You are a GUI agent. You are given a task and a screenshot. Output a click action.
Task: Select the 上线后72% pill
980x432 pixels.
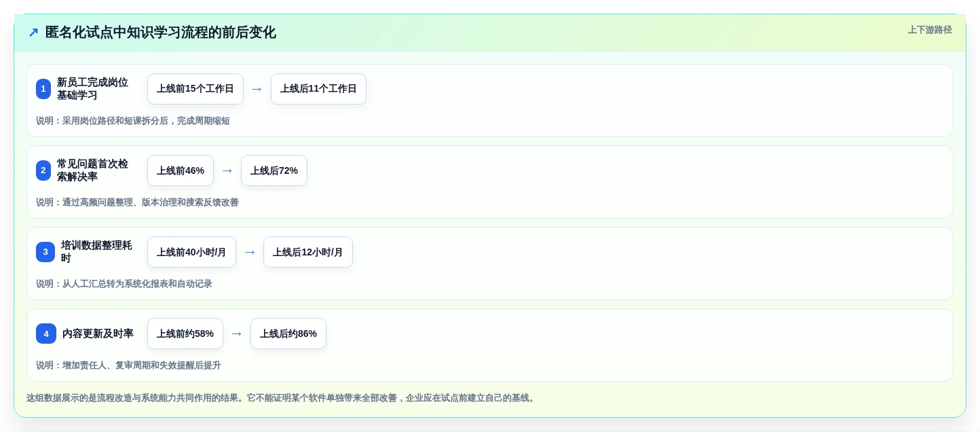point(274,170)
